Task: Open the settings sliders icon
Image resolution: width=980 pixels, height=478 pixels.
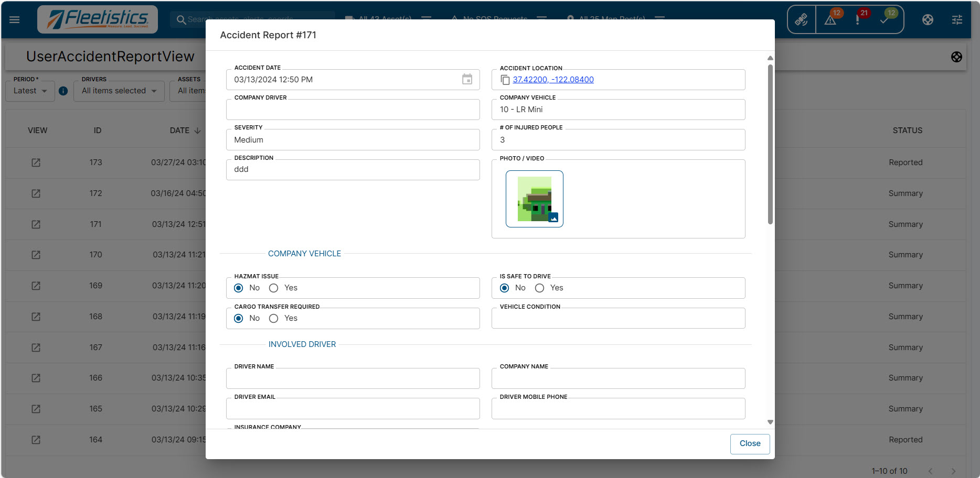Action: click(x=957, y=19)
